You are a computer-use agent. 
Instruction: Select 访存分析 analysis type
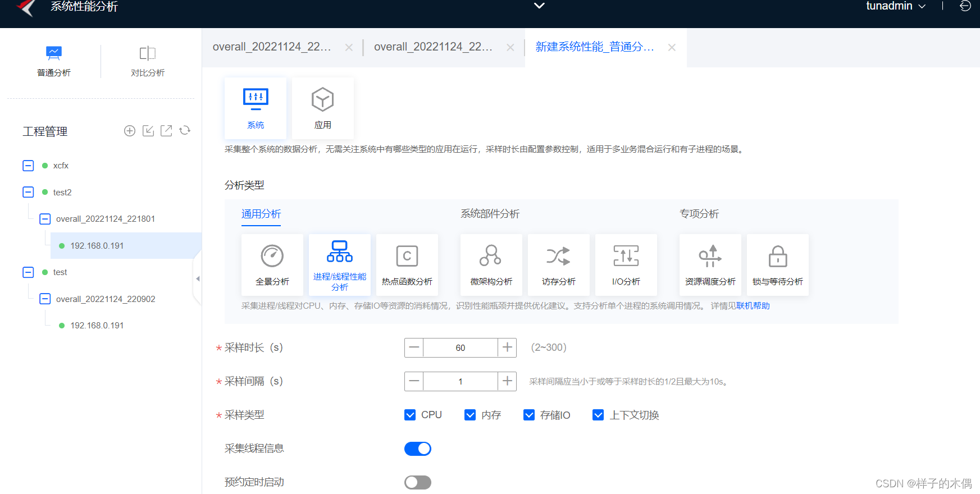(559, 265)
